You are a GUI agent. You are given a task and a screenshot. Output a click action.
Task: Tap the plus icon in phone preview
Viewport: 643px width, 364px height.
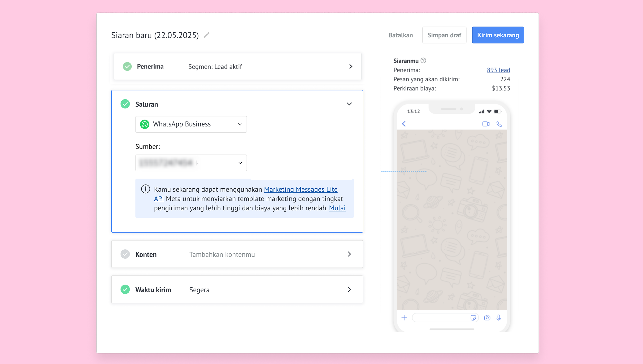pyautogui.click(x=404, y=318)
